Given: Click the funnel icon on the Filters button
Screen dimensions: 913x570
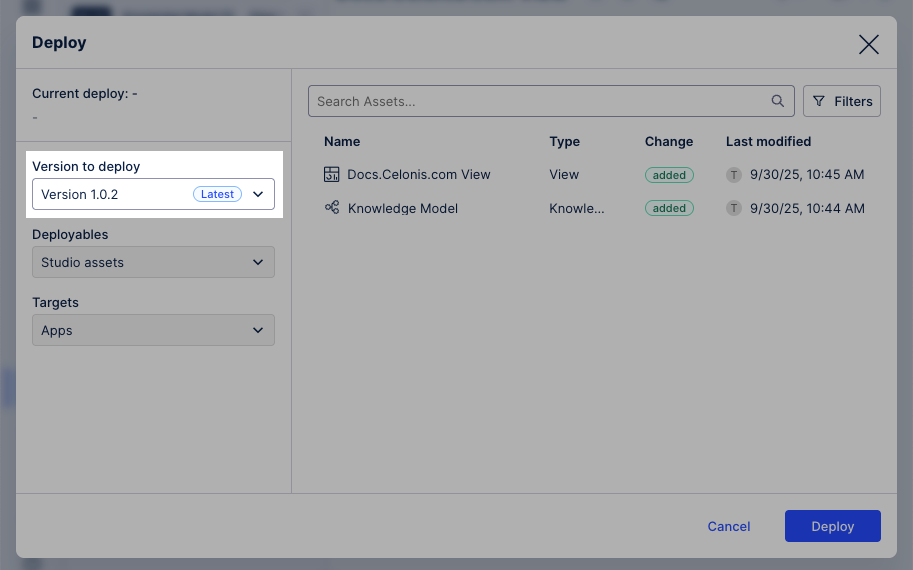Looking at the screenshot, I should click(x=819, y=101).
